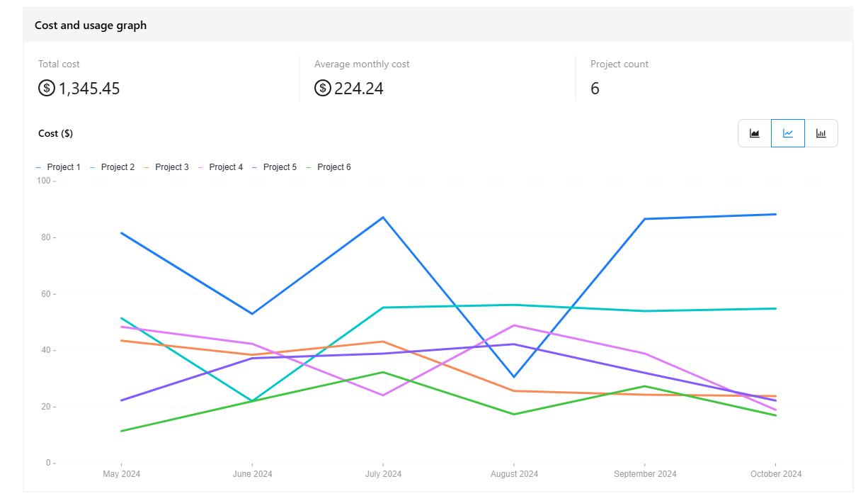Click the total cost value 1,345.45

[x=89, y=89]
